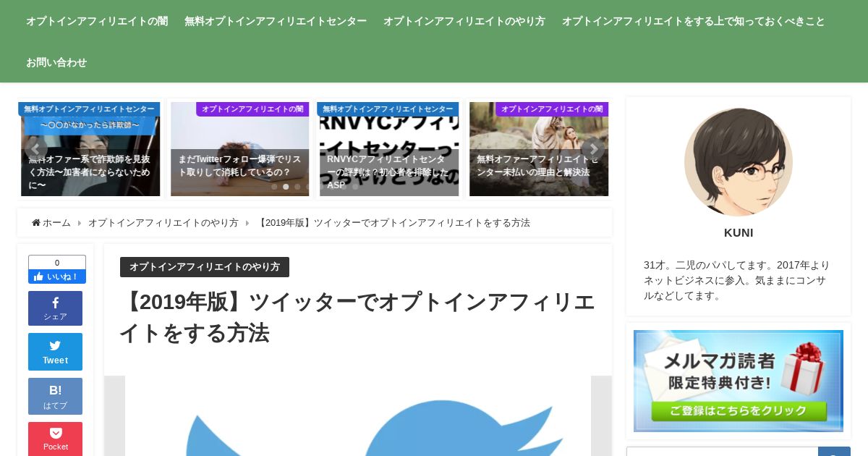This screenshot has height=456, width=868.
Task: Click オプトインアフィリエイトのやり方 breadcrumb link
Action: 163,223
